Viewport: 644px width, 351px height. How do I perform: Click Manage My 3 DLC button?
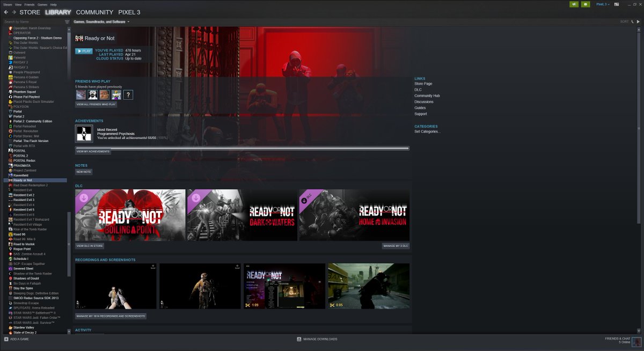[x=396, y=246]
